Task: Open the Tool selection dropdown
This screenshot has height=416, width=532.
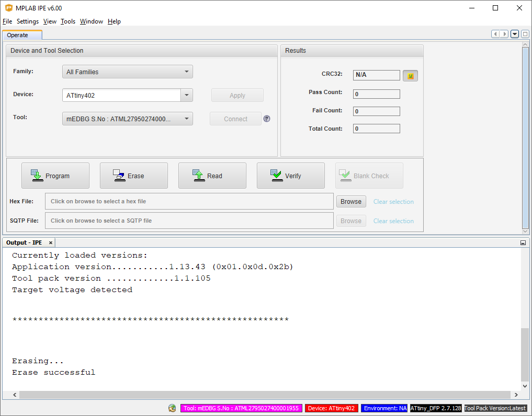Action: [128, 119]
